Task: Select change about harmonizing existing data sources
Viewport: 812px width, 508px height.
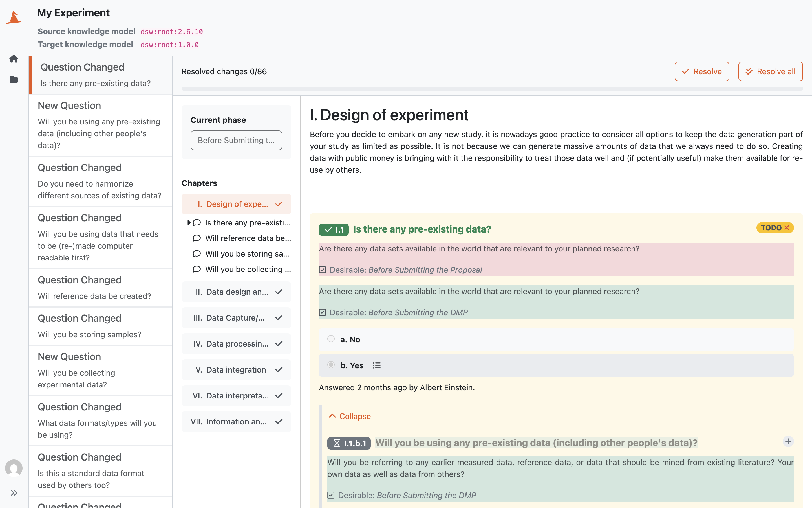Action: click(x=101, y=181)
